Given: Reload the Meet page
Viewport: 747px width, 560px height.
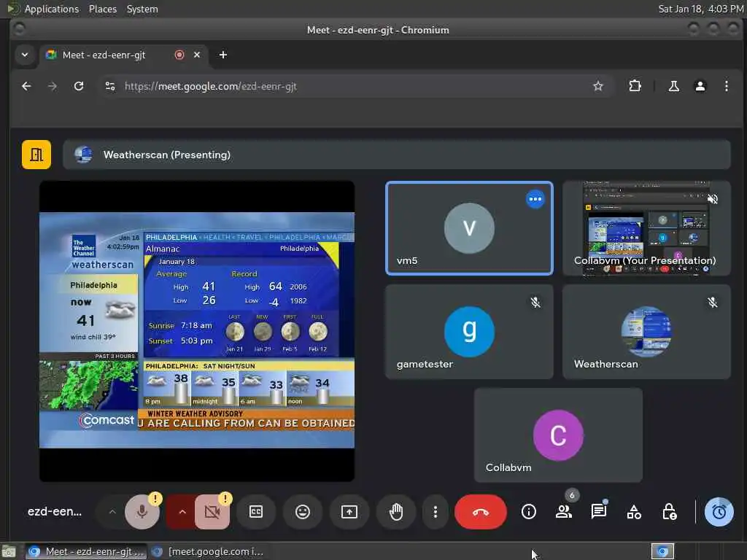Looking at the screenshot, I should click(79, 86).
